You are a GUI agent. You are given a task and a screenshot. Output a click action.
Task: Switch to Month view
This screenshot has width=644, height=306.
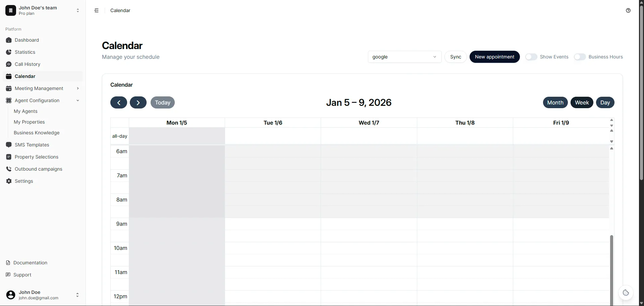555,102
